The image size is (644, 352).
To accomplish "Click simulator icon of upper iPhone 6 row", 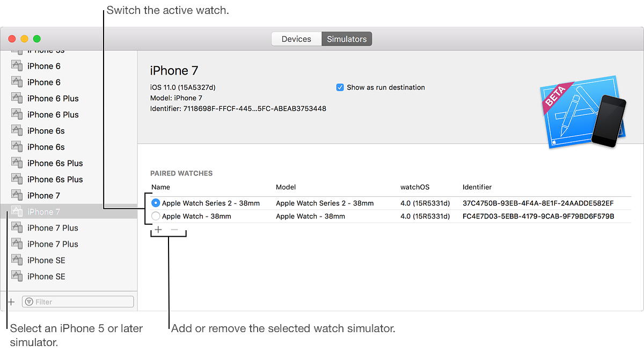I will tap(17, 66).
